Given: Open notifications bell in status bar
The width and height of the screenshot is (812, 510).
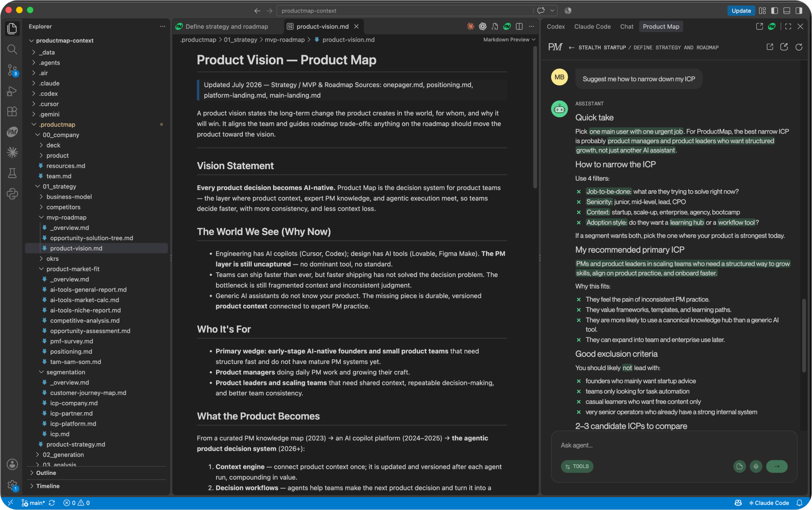Looking at the screenshot, I should (x=799, y=503).
